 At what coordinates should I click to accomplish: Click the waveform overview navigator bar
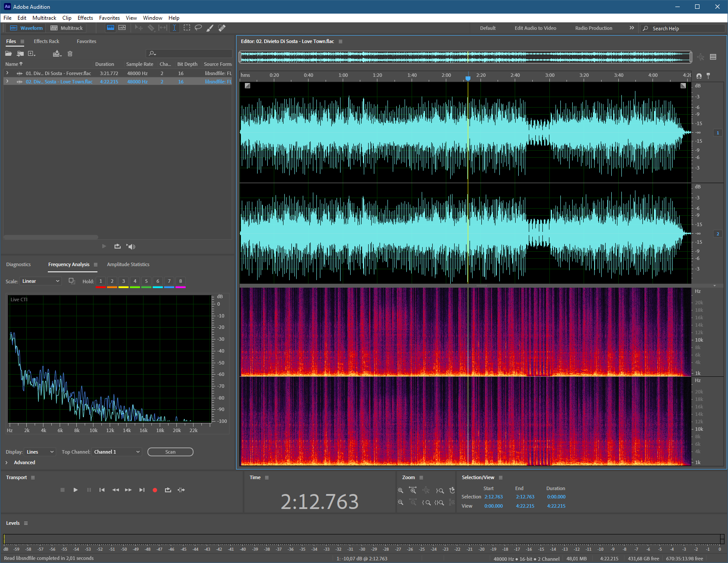tap(465, 57)
